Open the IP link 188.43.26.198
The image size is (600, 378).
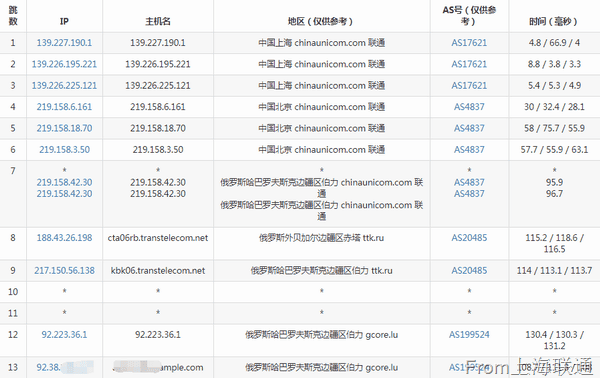64,238
